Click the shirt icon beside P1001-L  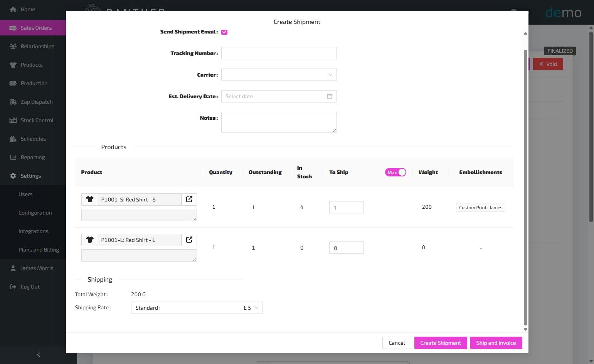[89, 240]
